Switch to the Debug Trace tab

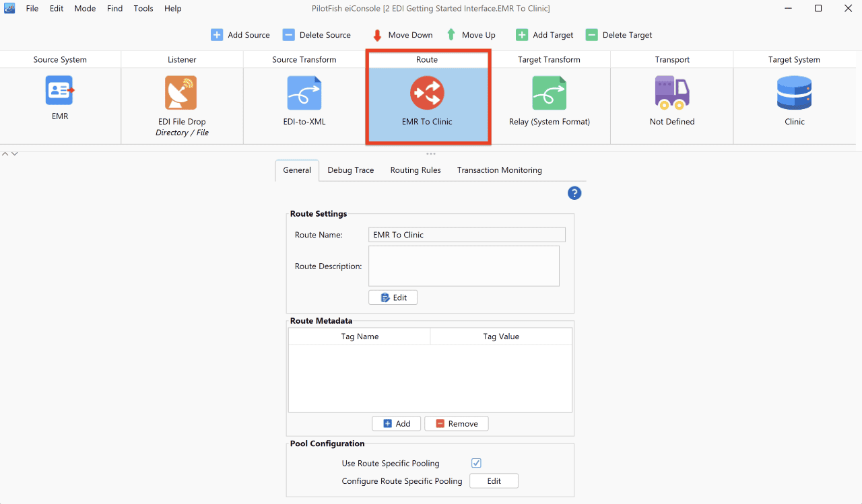[x=351, y=170]
